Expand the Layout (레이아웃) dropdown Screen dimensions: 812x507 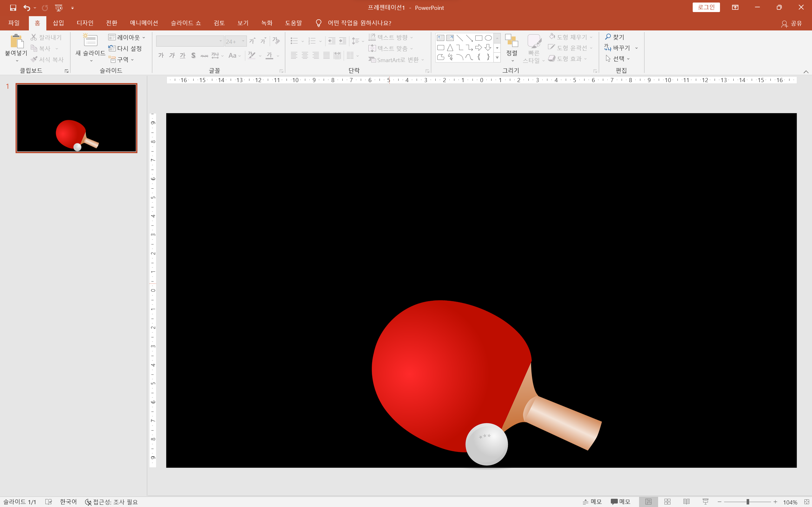point(127,37)
